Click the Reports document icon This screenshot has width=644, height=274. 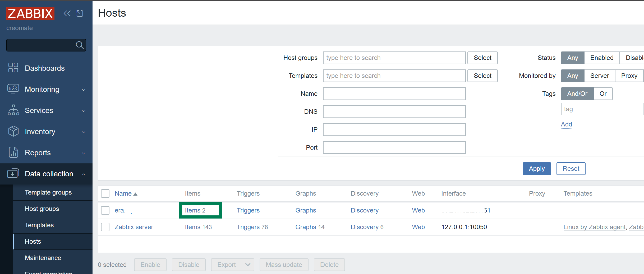click(13, 152)
